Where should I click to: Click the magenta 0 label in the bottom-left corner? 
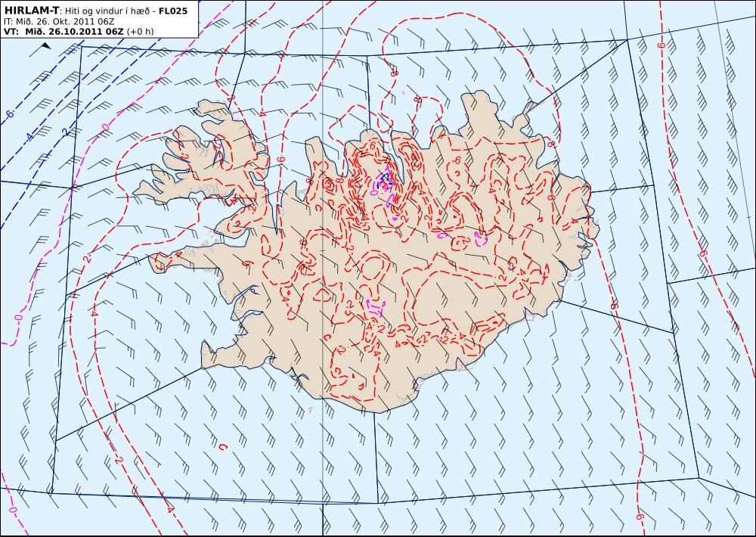(x=12, y=510)
